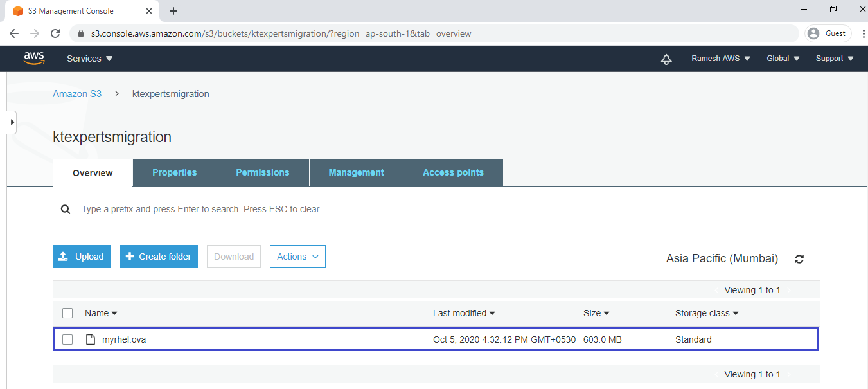Click the prefix search input field
This screenshot has height=389, width=868.
point(436,209)
